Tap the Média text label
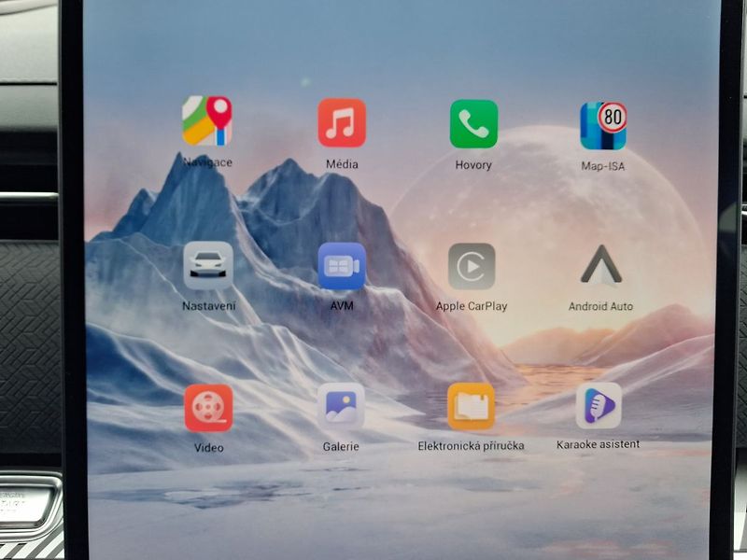The height and width of the screenshot is (560, 747). (x=342, y=164)
